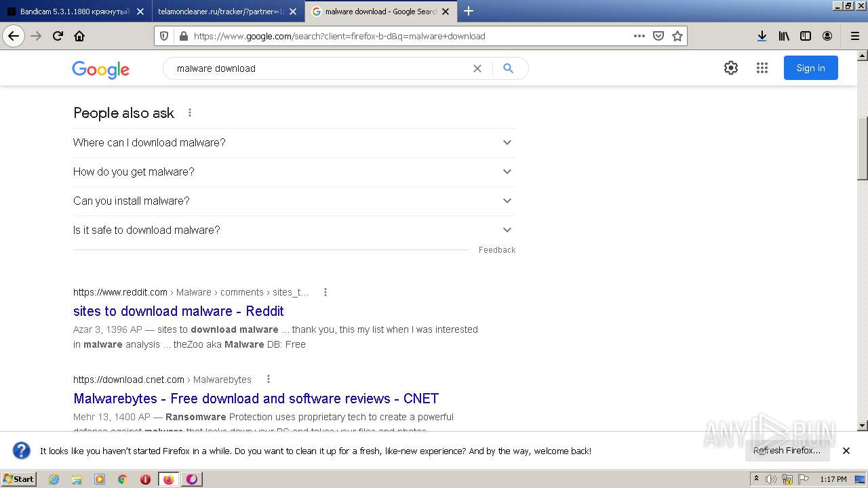The width and height of the screenshot is (868, 488).
Task: Open Firefox account icon
Action: pos(827,36)
